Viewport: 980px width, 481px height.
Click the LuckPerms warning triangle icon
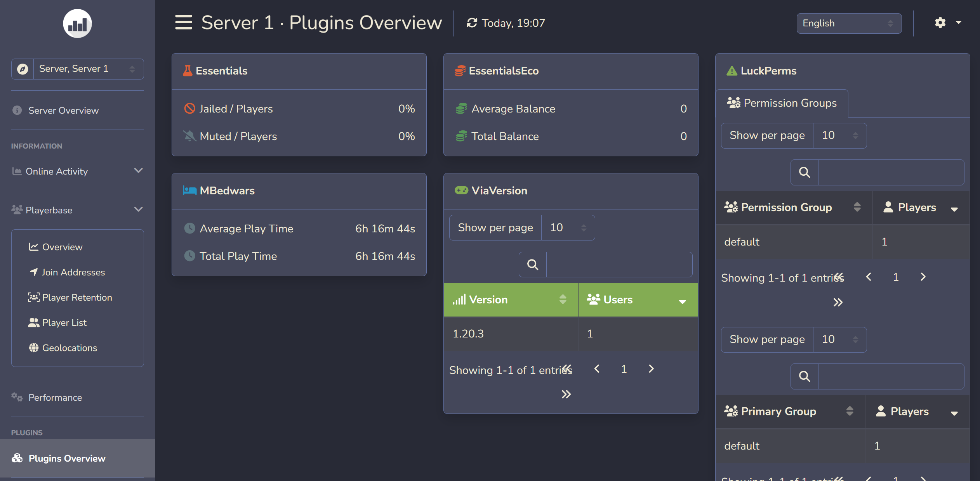pos(732,71)
